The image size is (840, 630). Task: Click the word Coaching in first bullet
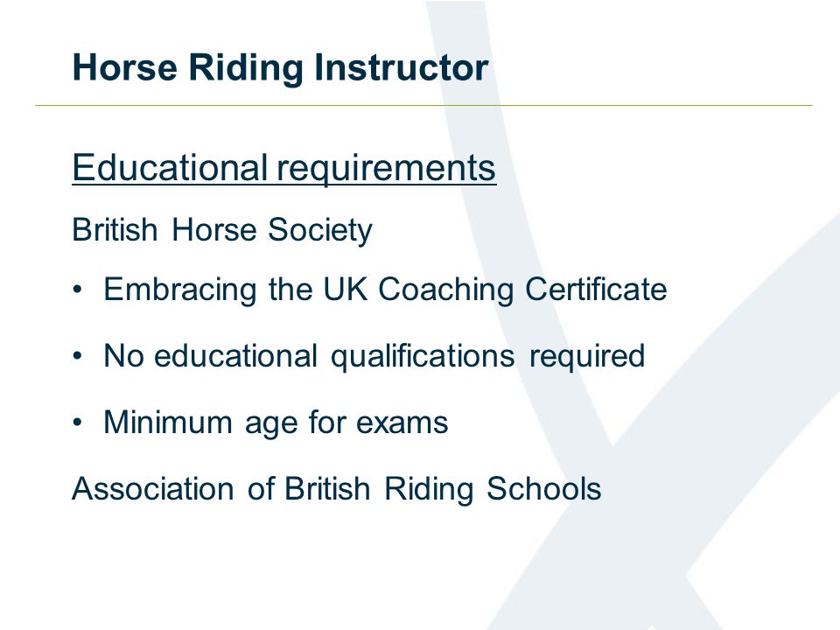click(x=445, y=290)
